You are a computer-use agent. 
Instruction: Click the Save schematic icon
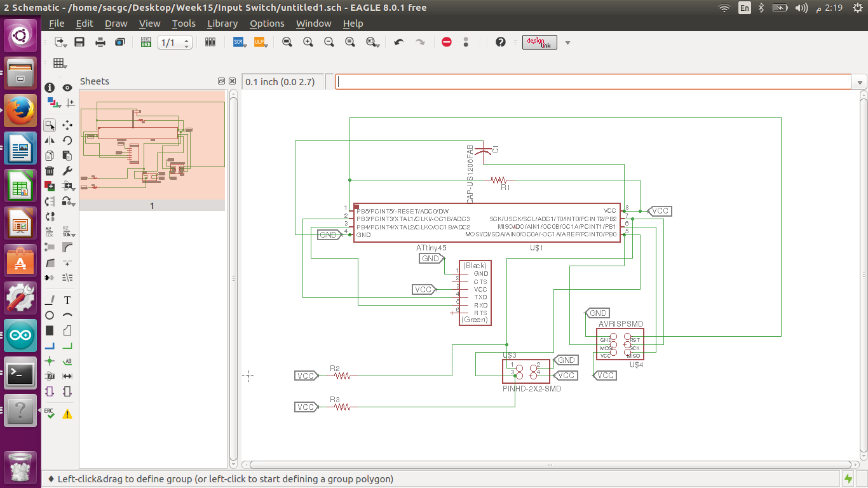click(x=79, y=42)
